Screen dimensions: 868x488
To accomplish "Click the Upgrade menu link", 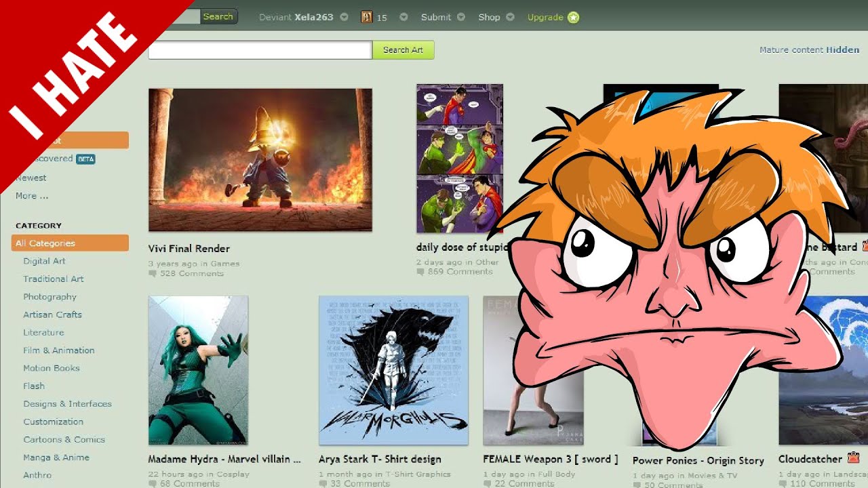I will (x=545, y=17).
